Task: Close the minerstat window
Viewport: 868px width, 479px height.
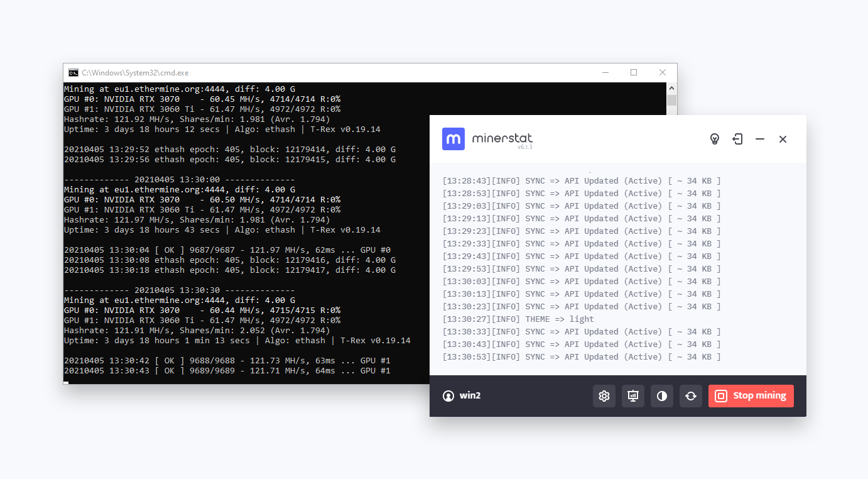Action: pyautogui.click(x=783, y=139)
